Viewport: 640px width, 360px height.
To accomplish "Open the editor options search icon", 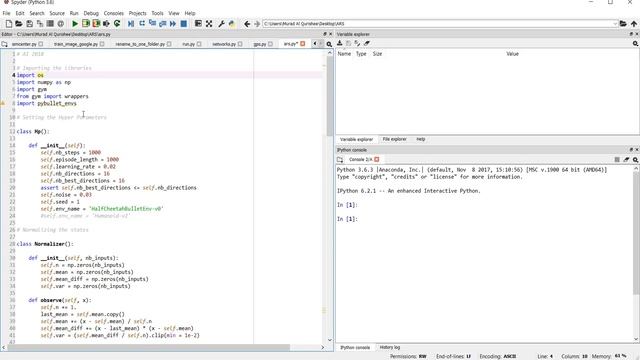I will 329,44.
